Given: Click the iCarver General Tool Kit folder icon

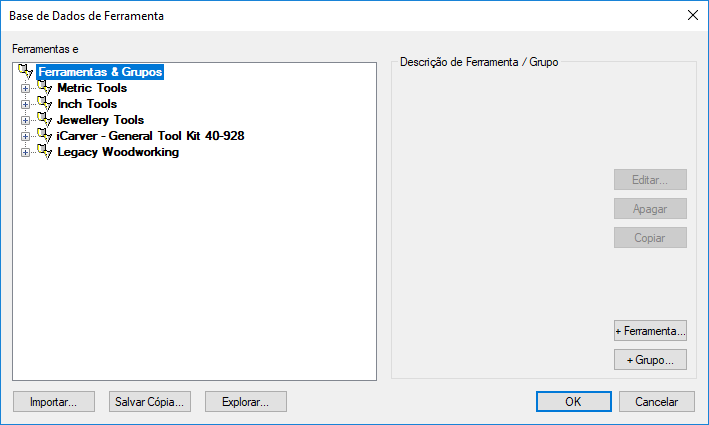Looking at the screenshot, I should 44,136.
